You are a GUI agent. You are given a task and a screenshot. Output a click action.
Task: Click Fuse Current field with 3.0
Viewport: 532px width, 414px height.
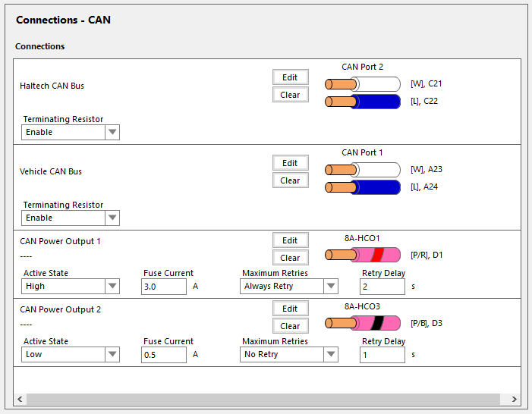[x=164, y=287]
